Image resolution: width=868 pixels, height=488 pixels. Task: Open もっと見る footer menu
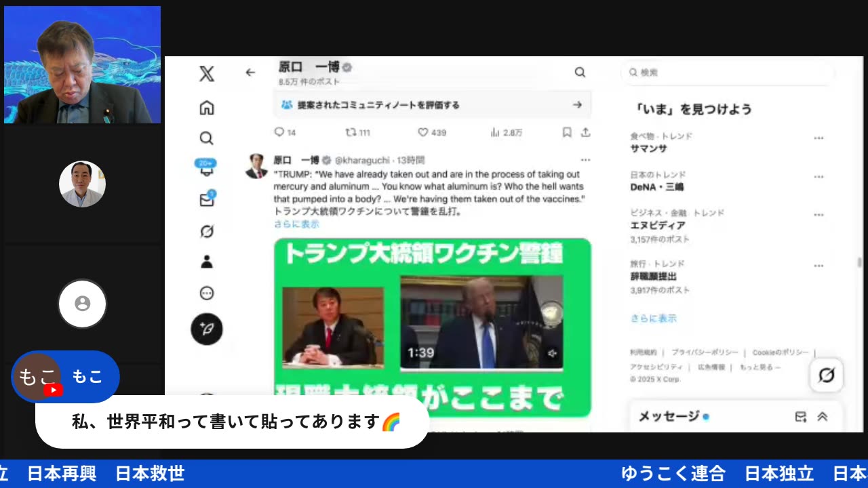click(x=760, y=367)
